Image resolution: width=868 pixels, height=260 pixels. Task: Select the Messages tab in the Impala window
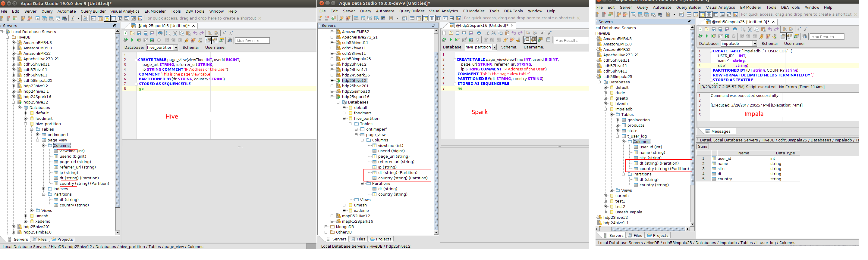[x=718, y=132]
